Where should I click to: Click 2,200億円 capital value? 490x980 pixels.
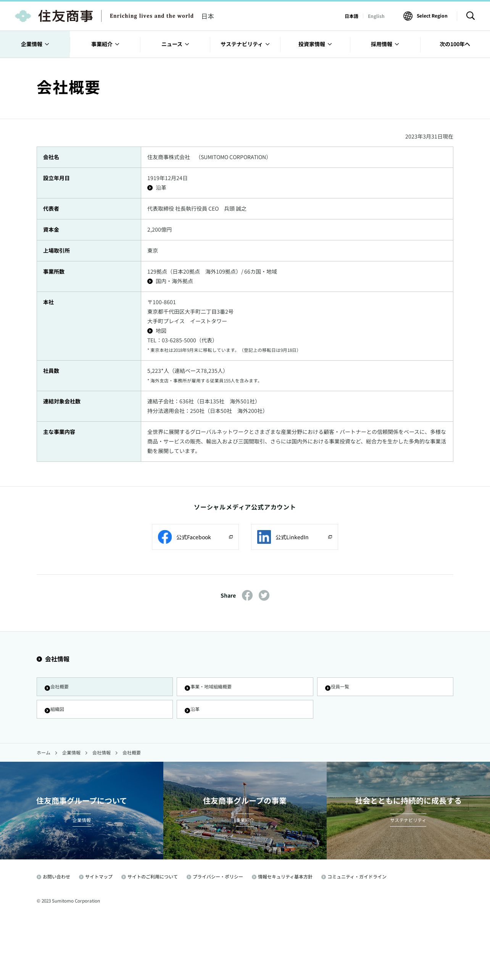click(160, 230)
